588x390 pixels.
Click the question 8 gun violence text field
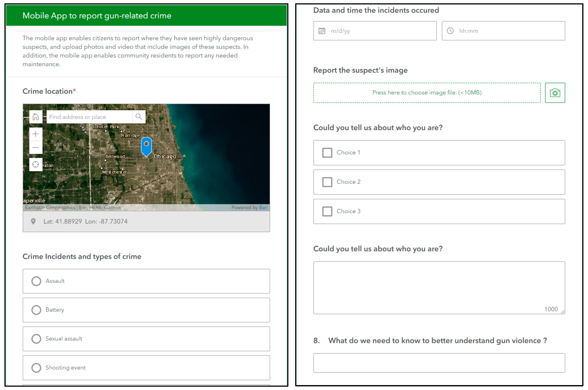coord(439,363)
